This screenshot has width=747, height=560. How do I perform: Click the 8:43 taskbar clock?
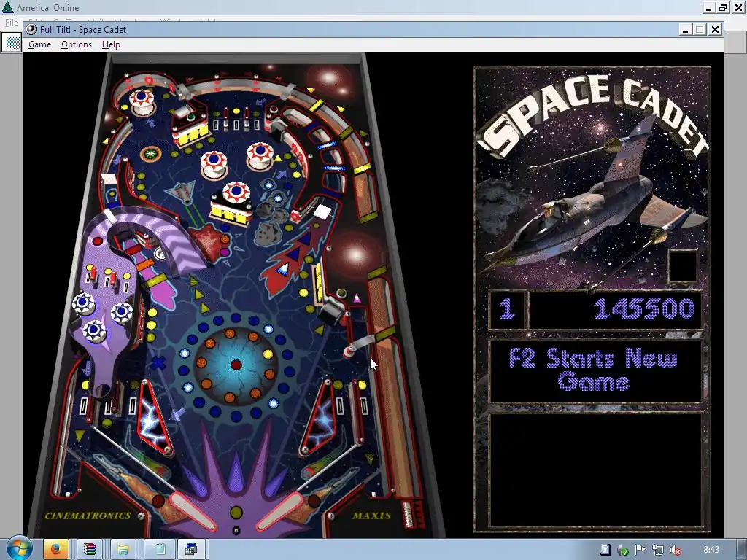pyautogui.click(x=711, y=550)
